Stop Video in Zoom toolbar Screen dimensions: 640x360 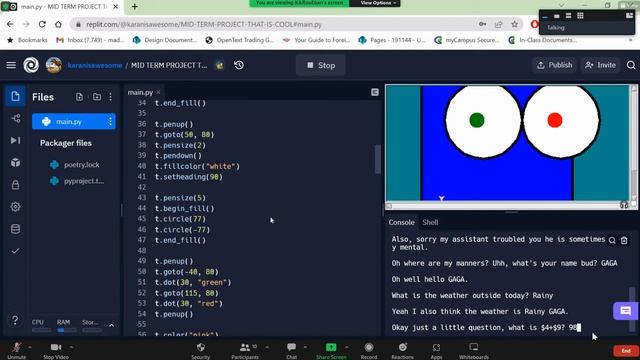coord(56,350)
